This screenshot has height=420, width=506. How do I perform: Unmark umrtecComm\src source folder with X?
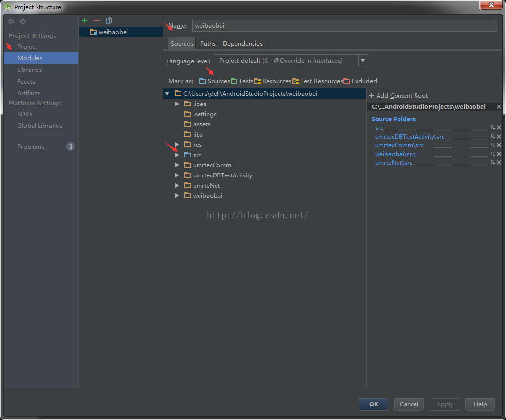pyautogui.click(x=499, y=145)
